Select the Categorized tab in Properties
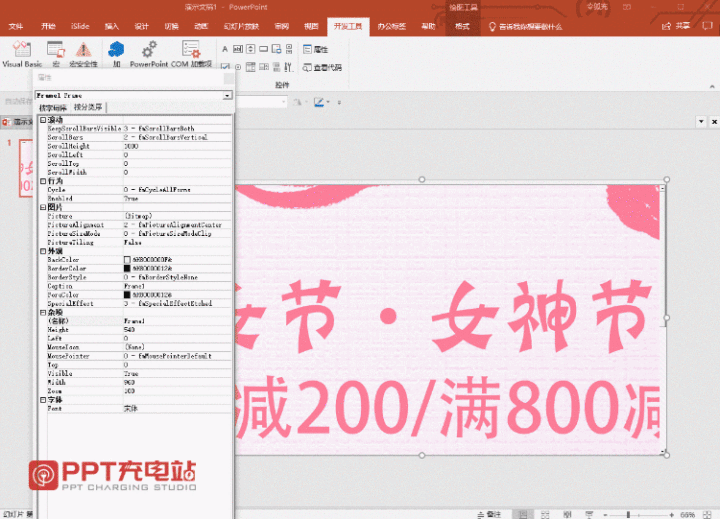The image size is (720, 519). click(x=88, y=107)
